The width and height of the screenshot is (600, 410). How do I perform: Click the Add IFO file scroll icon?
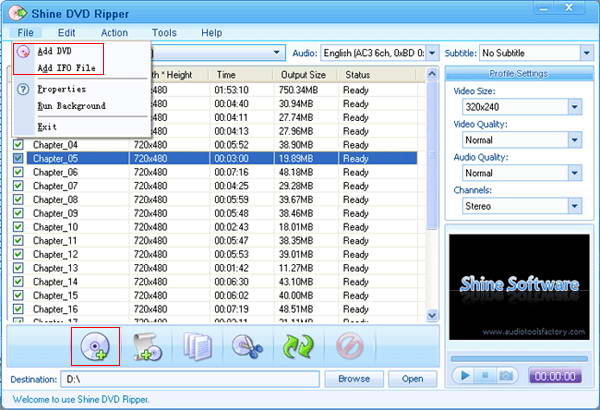pyautogui.click(x=147, y=347)
